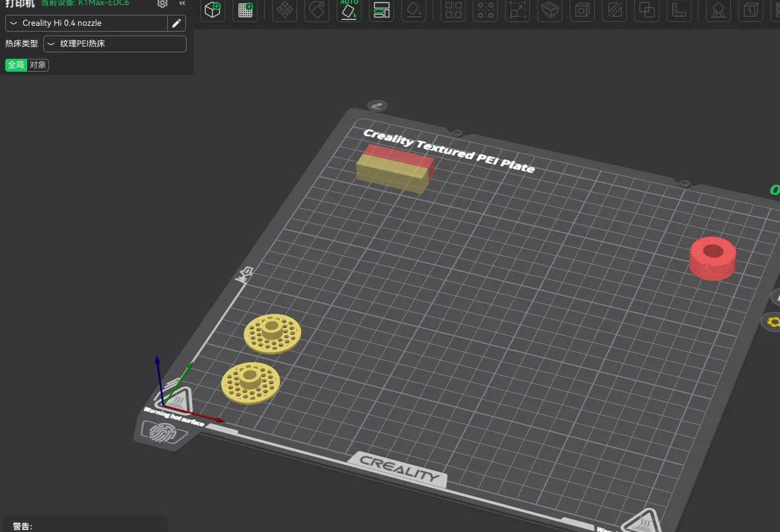780x532 pixels.
Task: Select the Support painting tool icon
Action: 719,10
